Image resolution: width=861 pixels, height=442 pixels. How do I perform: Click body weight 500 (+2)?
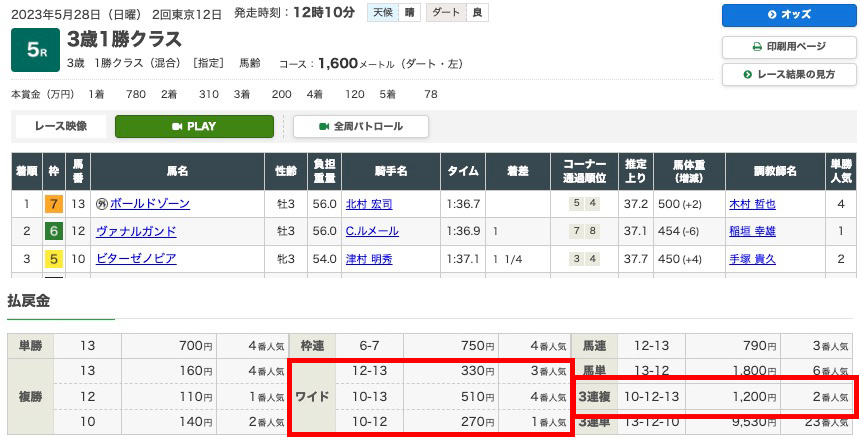(680, 204)
